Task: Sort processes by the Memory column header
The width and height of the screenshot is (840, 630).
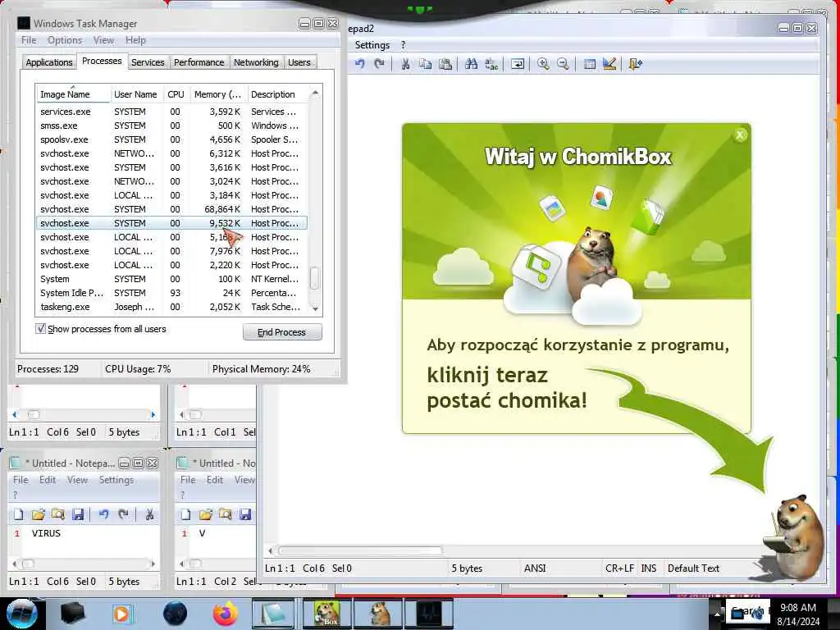Action: [218, 94]
